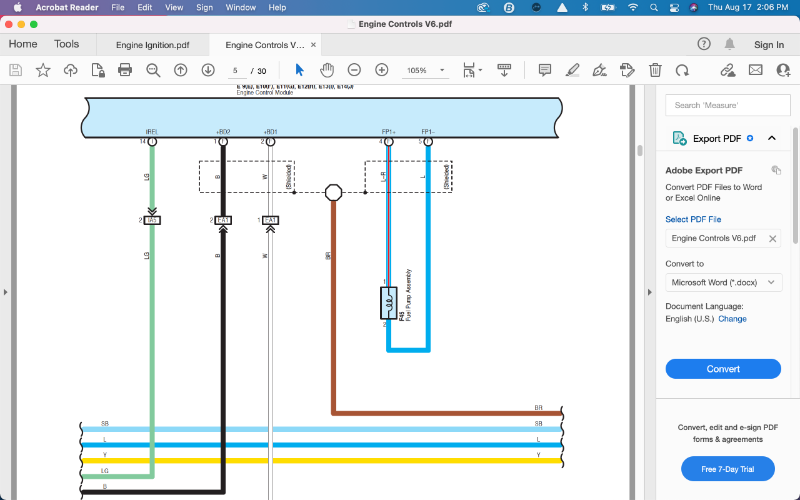Viewport: 800px width, 500px height.
Task: Click the trash Delete icon
Action: [x=655, y=70]
